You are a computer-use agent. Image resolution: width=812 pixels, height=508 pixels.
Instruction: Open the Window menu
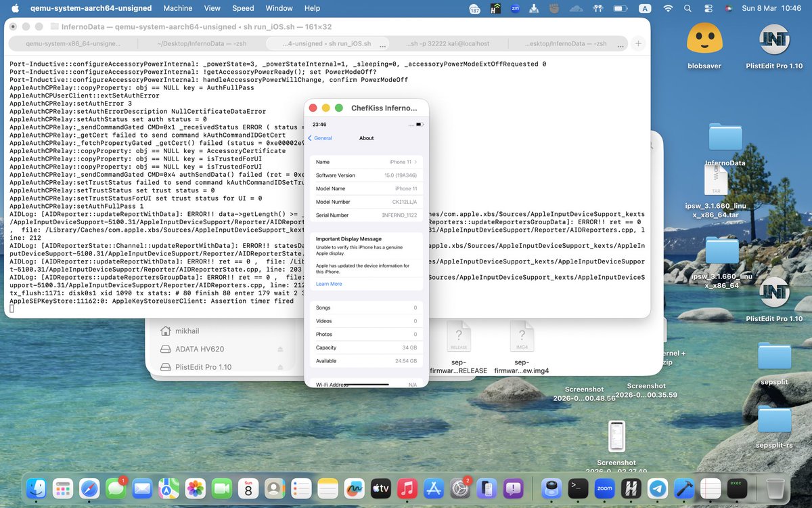point(279,9)
